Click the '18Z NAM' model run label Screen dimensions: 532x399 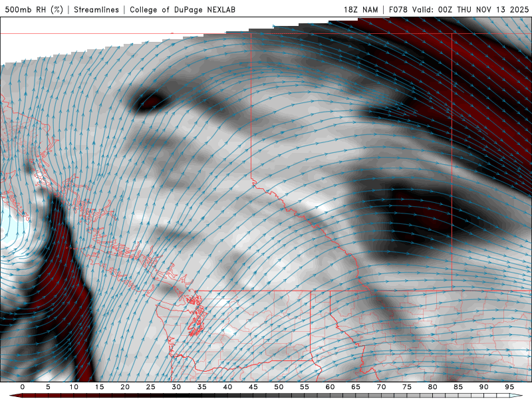pos(361,9)
